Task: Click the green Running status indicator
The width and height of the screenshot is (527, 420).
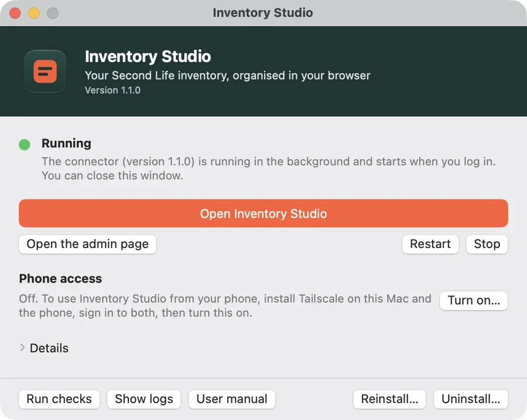Action: pyautogui.click(x=25, y=144)
